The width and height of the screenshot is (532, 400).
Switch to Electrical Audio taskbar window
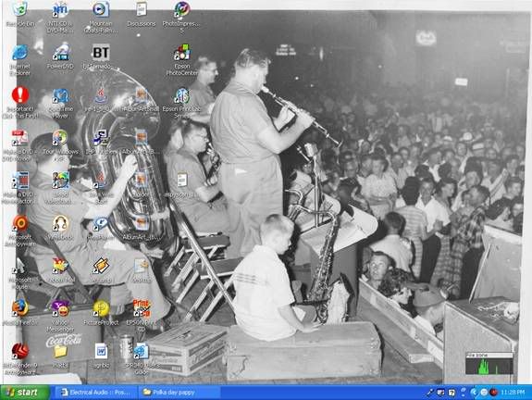tap(95, 393)
